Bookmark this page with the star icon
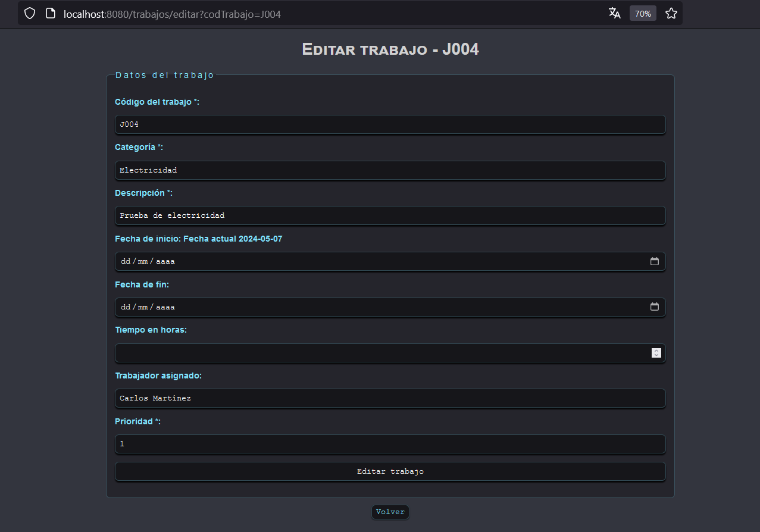Viewport: 760px width, 532px height. (x=671, y=13)
